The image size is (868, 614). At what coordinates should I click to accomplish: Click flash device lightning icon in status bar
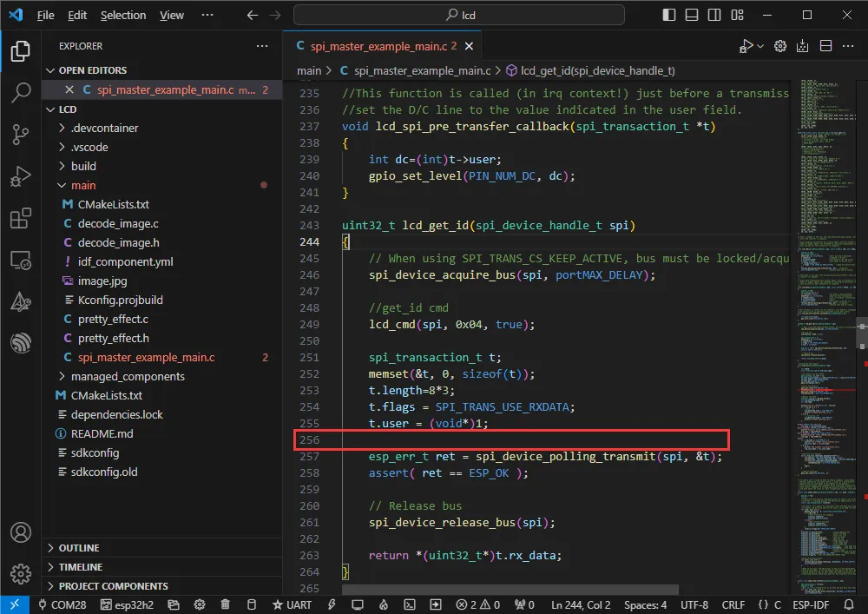point(332,604)
